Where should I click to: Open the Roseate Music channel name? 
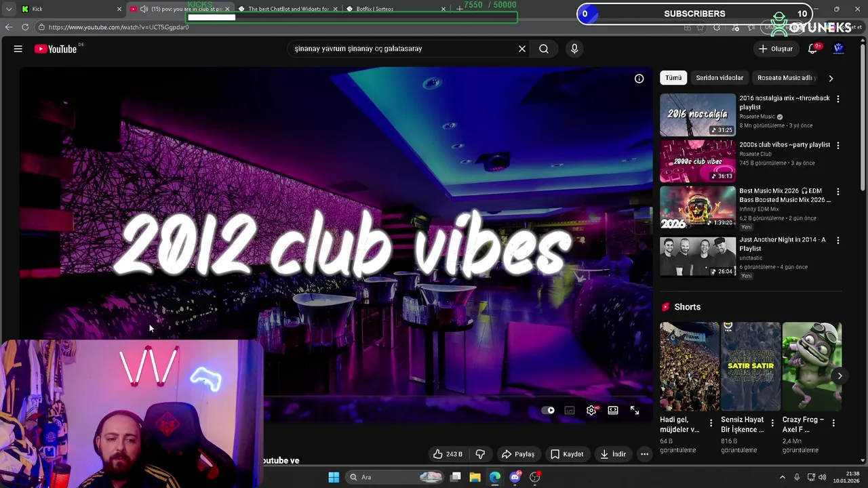click(x=757, y=117)
